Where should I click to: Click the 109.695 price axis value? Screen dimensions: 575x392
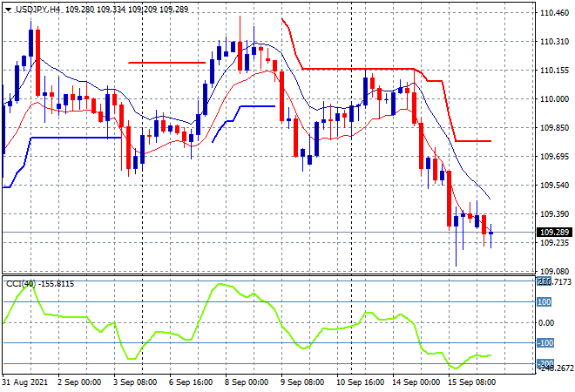(554, 157)
